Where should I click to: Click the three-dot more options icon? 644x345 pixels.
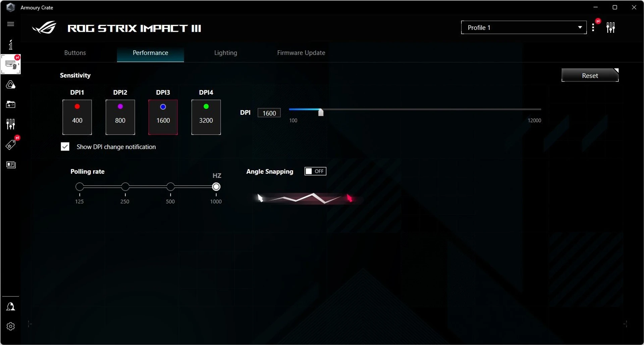coord(593,27)
